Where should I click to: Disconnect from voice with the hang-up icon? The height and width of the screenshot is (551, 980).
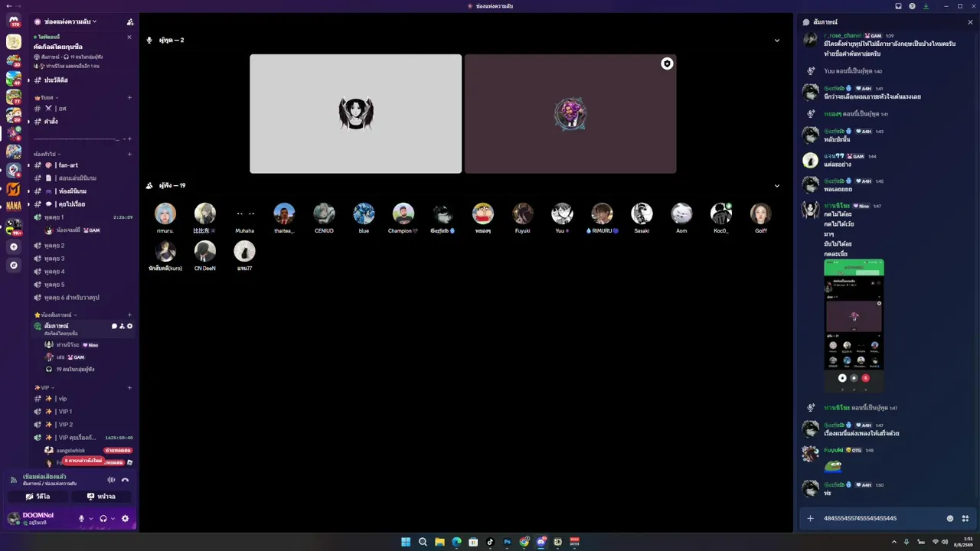pyautogui.click(x=125, y=480)
